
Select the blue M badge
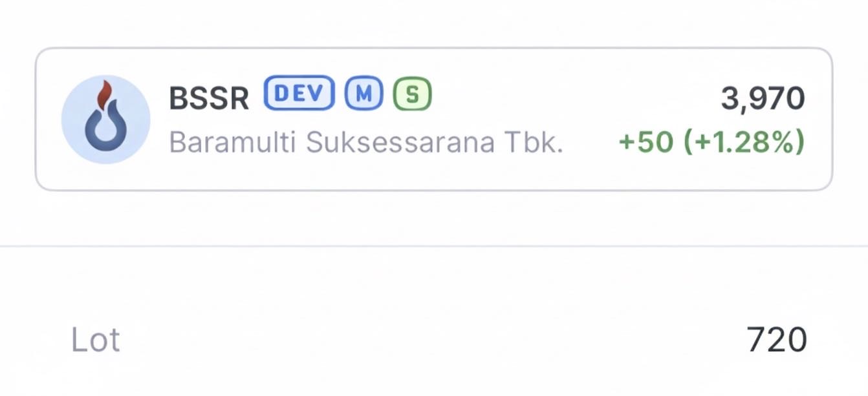tap(363, 94)
